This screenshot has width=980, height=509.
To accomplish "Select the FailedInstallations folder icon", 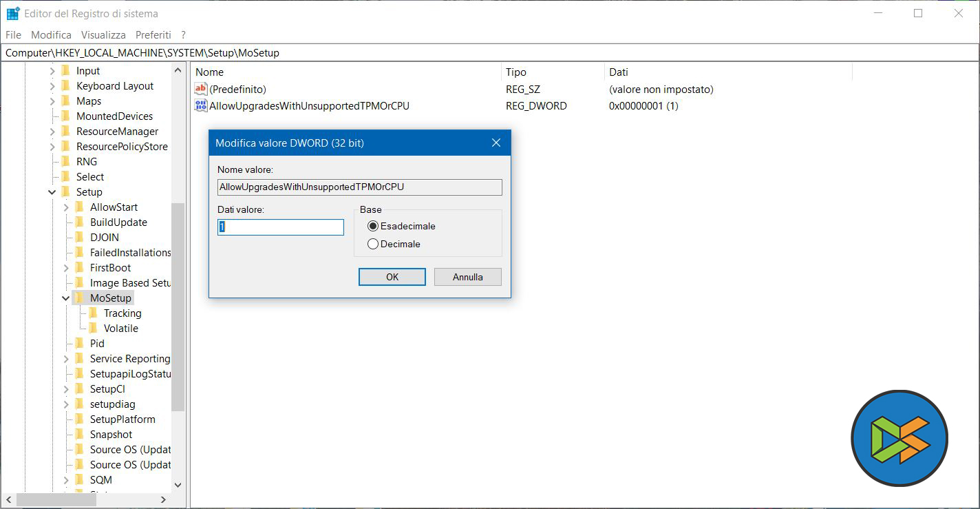I will [x=79, y=252].
